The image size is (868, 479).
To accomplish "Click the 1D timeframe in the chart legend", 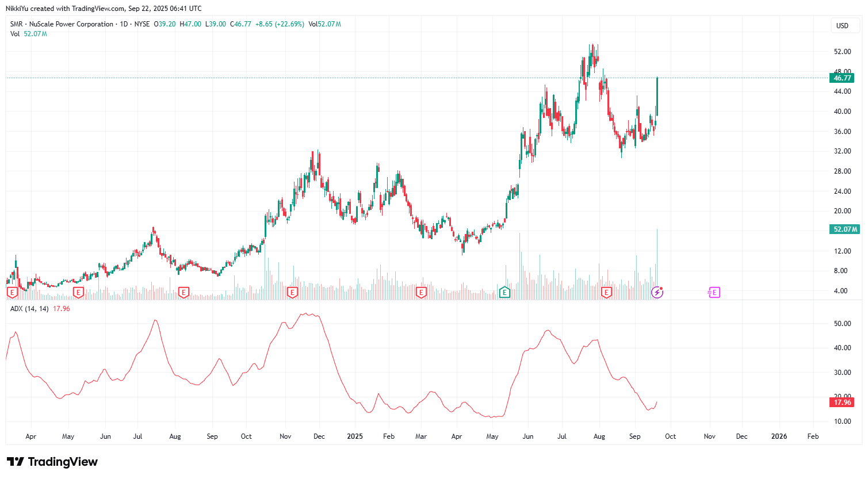I will point(124,24).
